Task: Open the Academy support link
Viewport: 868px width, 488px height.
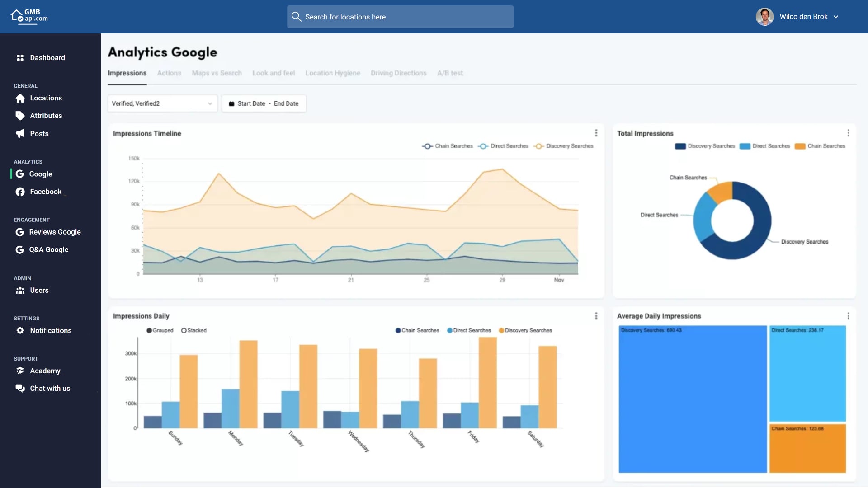Action: 45,371
